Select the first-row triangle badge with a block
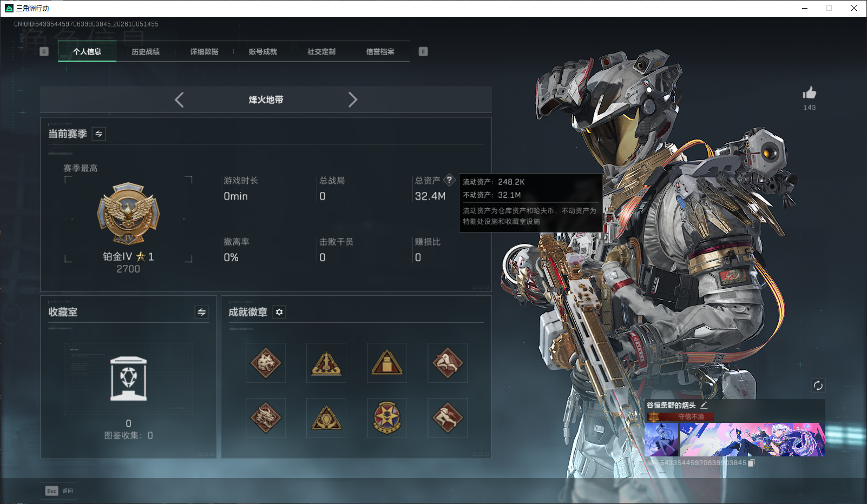 tap(387, 363)
